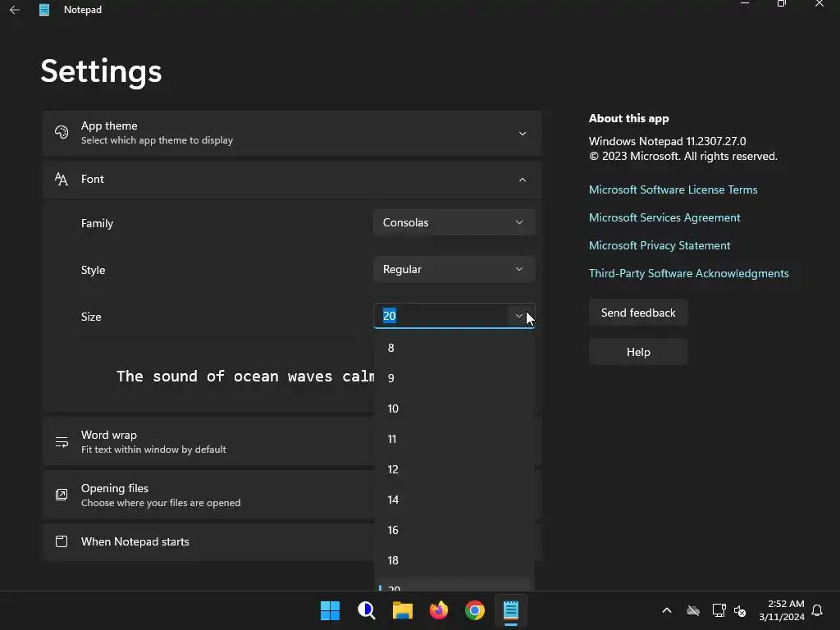
Task: Click the Opening files icon
Action: (62, 495)
